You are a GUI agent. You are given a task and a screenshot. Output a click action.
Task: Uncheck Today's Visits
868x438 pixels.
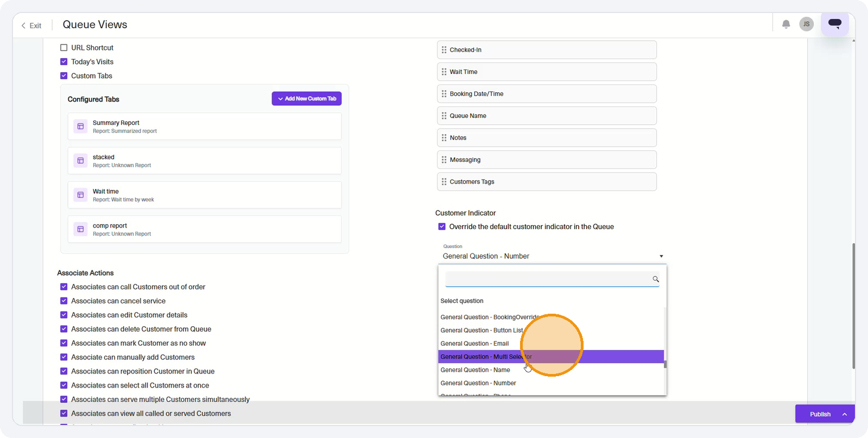(64, 62)
